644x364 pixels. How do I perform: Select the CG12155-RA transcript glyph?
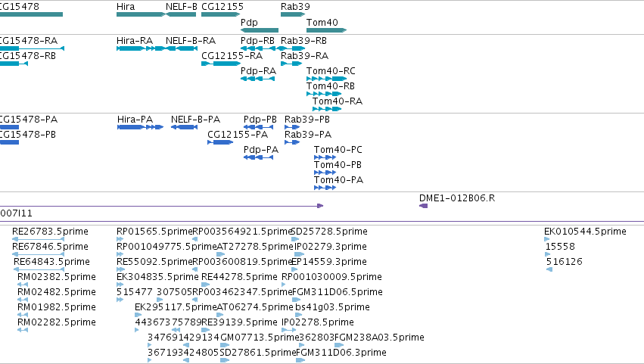[220, 64]
